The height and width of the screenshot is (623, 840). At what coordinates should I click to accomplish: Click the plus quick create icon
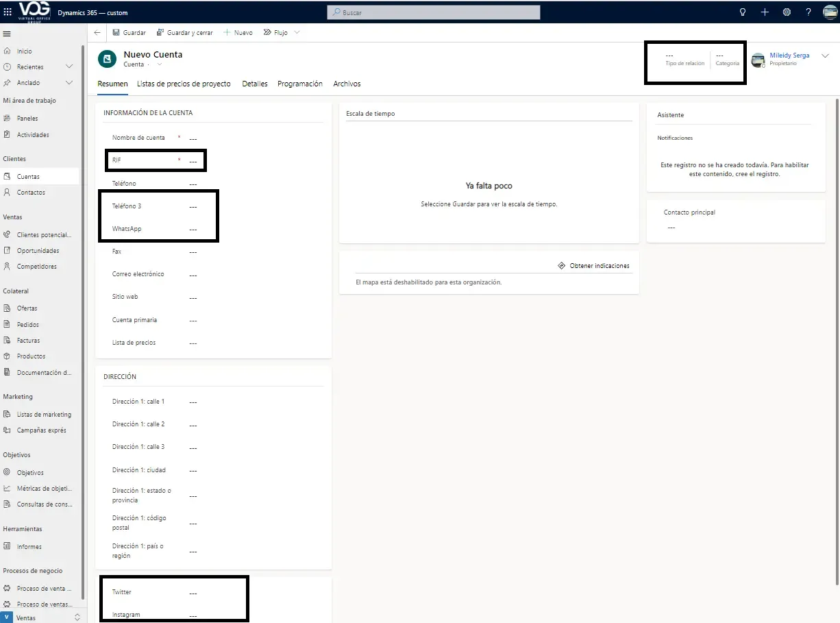765,12
